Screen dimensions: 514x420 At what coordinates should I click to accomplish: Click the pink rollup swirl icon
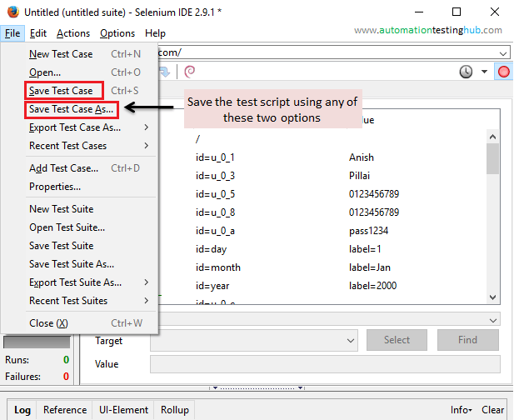[x=190, y=72]
